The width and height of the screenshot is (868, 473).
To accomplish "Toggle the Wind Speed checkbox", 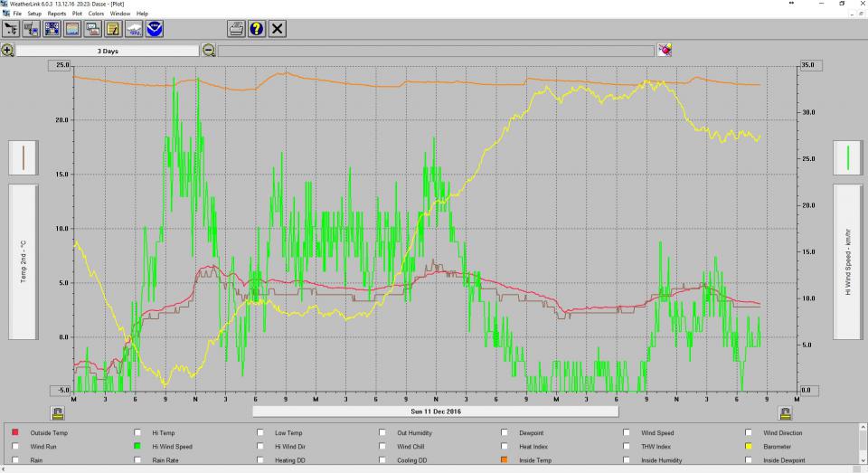I will click(x=628, y=433).
